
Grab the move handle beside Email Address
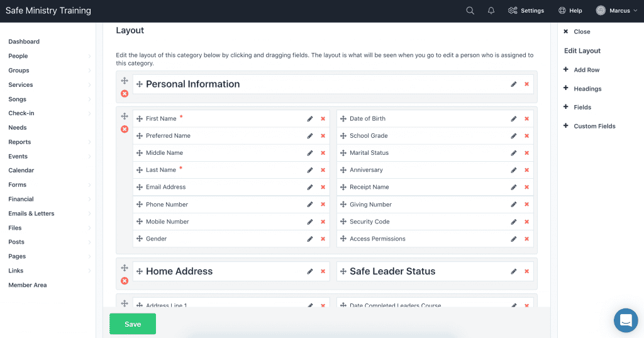pos(140,187)
